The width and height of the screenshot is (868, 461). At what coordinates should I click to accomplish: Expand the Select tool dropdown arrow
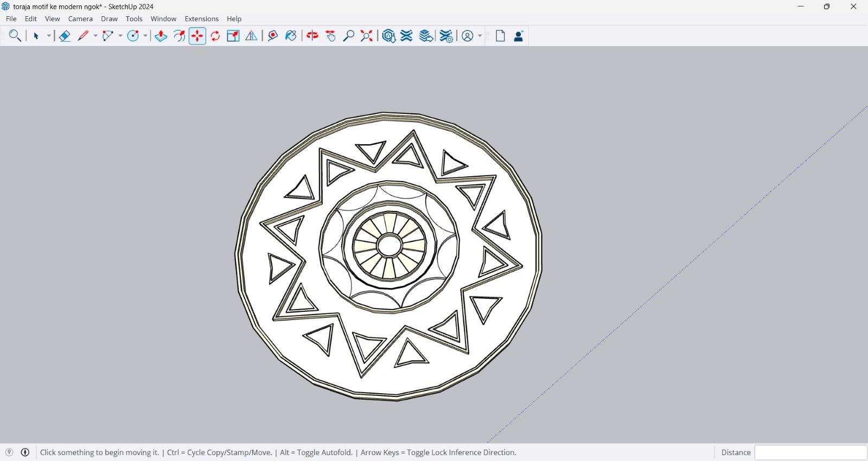tap(49, 36)
